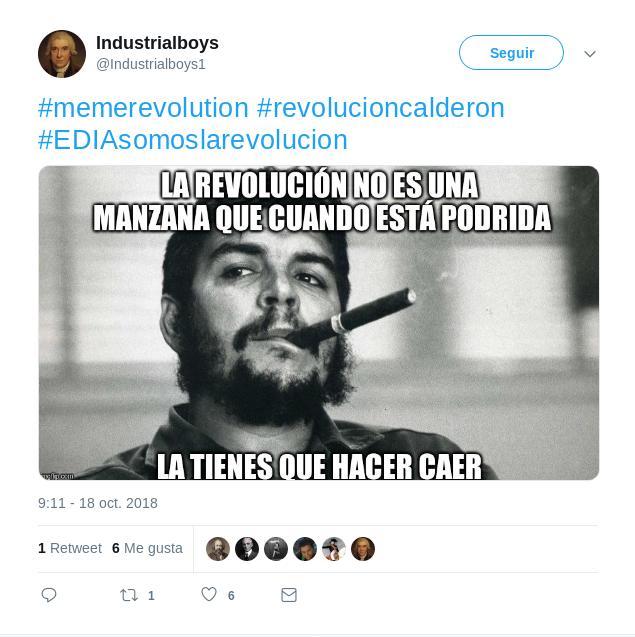Image resolution: width=635 pixels, height=637 pixels.
Task: Open the #EDIAsomoslarevolucion hashtag
Action: (193, 140)
